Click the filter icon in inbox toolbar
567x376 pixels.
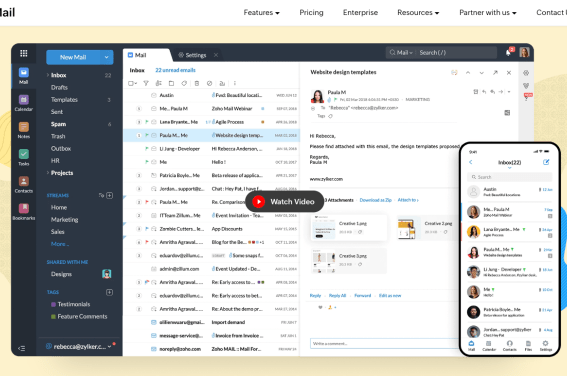146,83
